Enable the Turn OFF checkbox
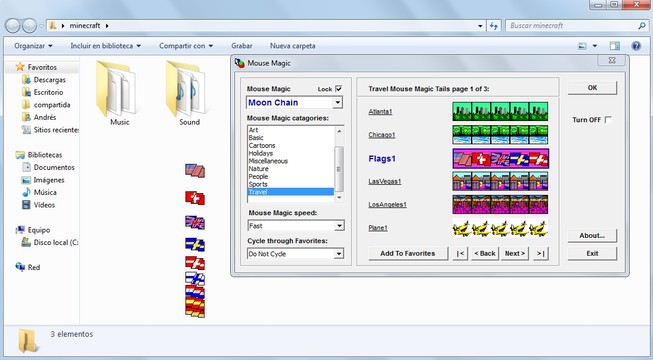Viewport: 653px width, 360px height. (608, 120)
